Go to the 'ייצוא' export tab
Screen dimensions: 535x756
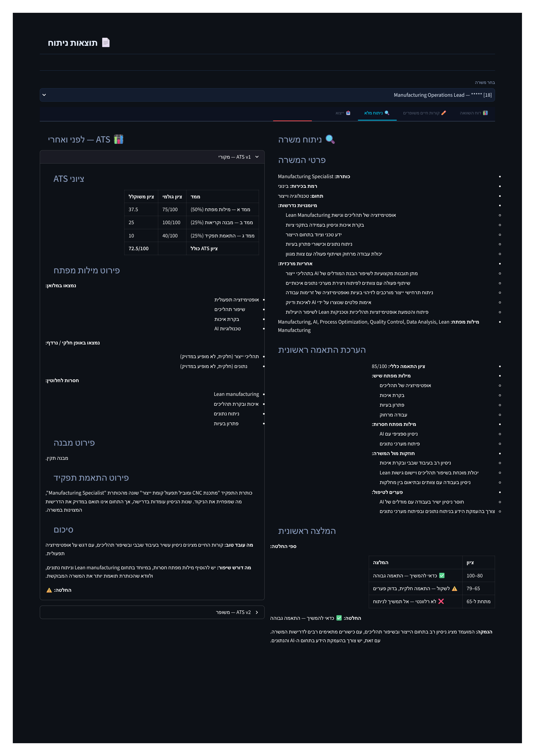[x=343, y=113]
